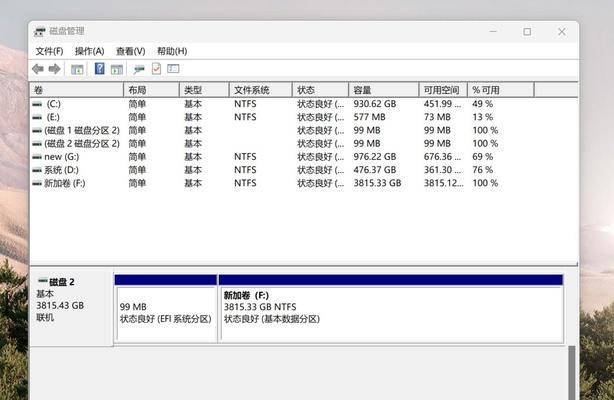
Task: Sort by the 布局 column header
Action: coord(152,90)
